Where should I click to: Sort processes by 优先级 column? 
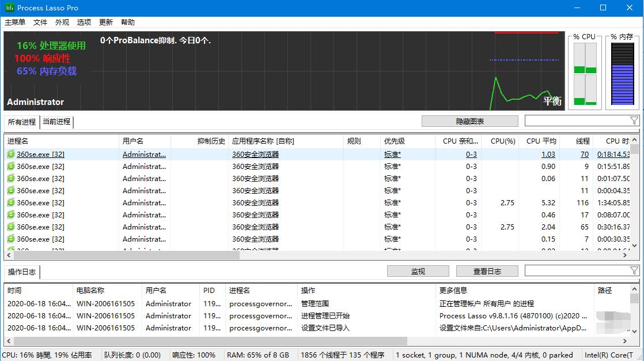click(408, 141)
